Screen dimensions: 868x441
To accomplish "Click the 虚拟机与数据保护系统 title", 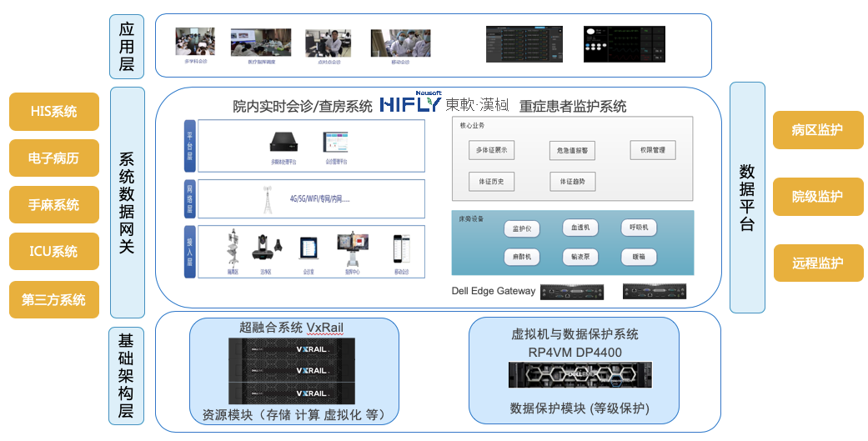I will pos(574,334).
